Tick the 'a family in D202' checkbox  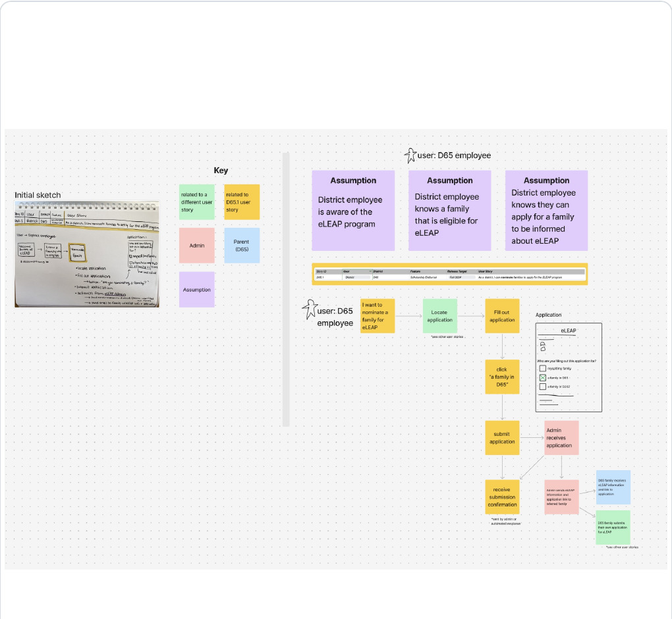click(x=543, y=387)
